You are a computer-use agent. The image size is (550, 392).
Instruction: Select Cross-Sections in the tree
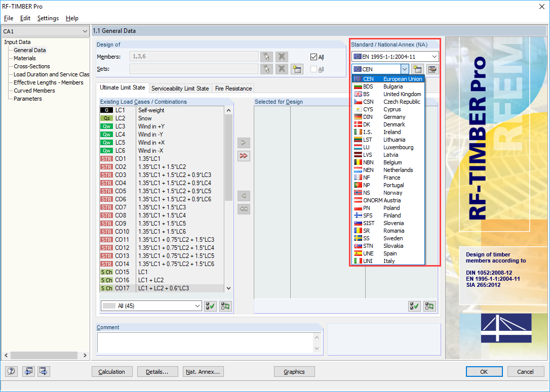tap(31, 66)
